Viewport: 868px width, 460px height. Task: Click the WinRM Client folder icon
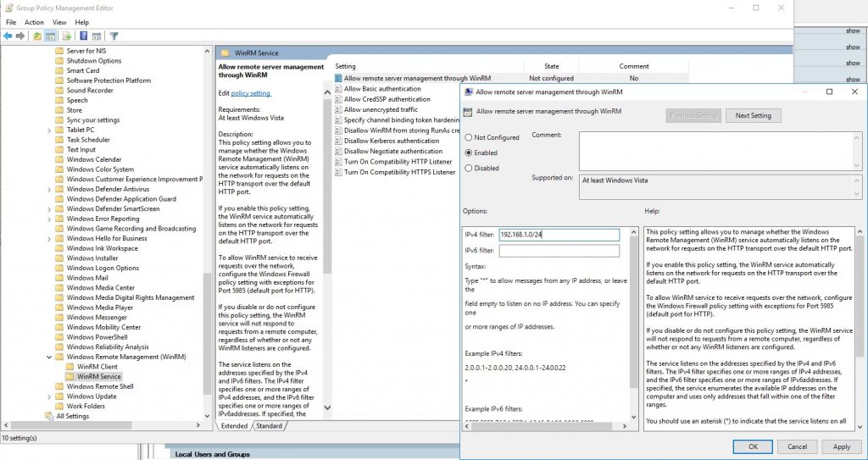(x=70, y=367)
